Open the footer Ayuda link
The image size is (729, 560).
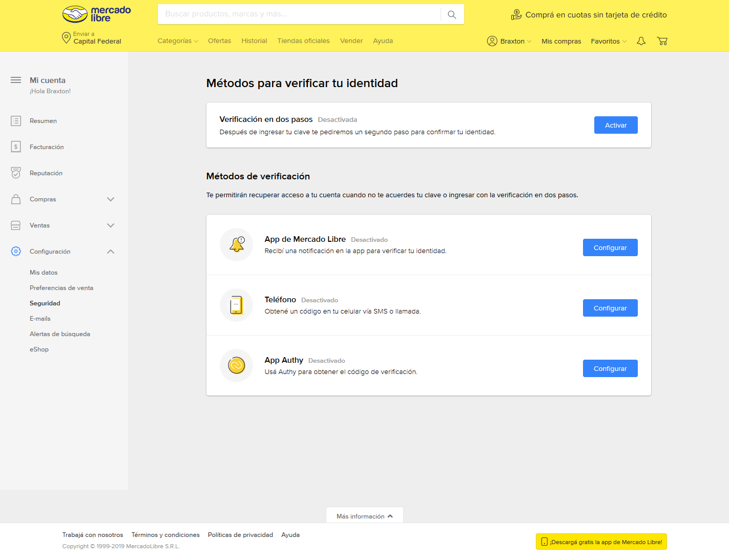[290, 535]
